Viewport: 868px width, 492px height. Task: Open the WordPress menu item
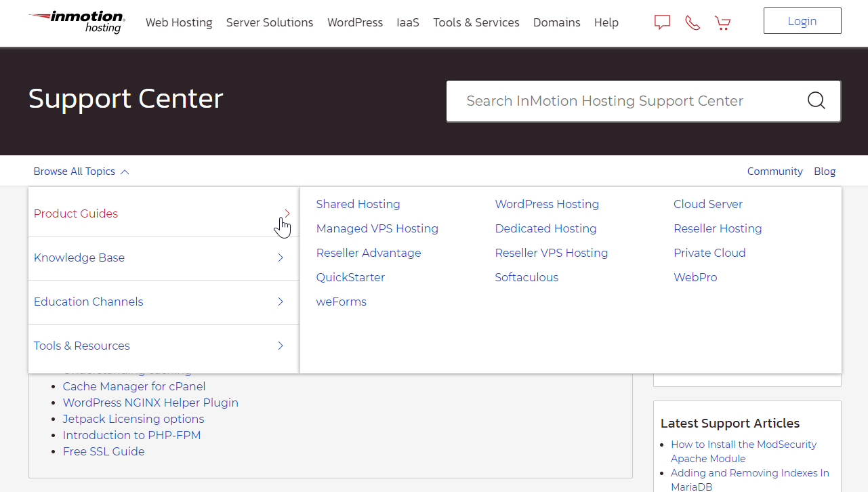click(354, 22)
